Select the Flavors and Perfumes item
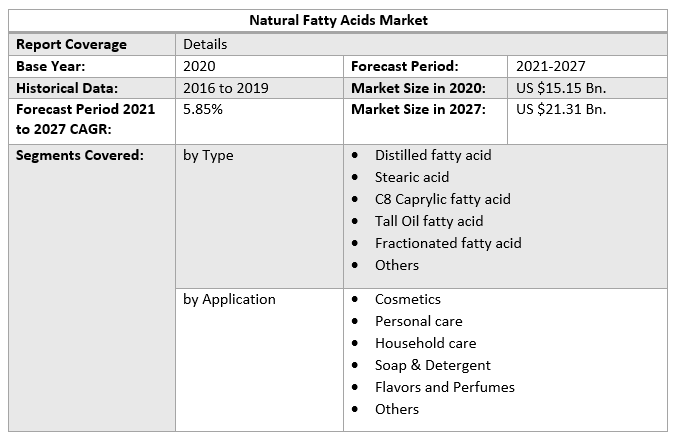The image size is (673, 444). (x=444, y=387)
